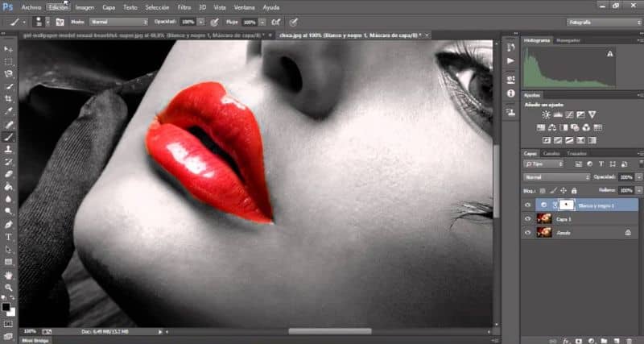Select the Crop tool
Viewport: 644px width, 344px height.
point(9,98)
